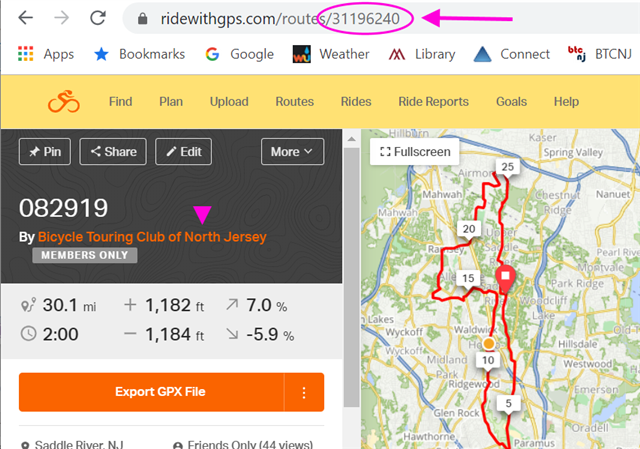640x449 pixels.
Task: Open the Ride Reports menu
Action: (433, 101)
